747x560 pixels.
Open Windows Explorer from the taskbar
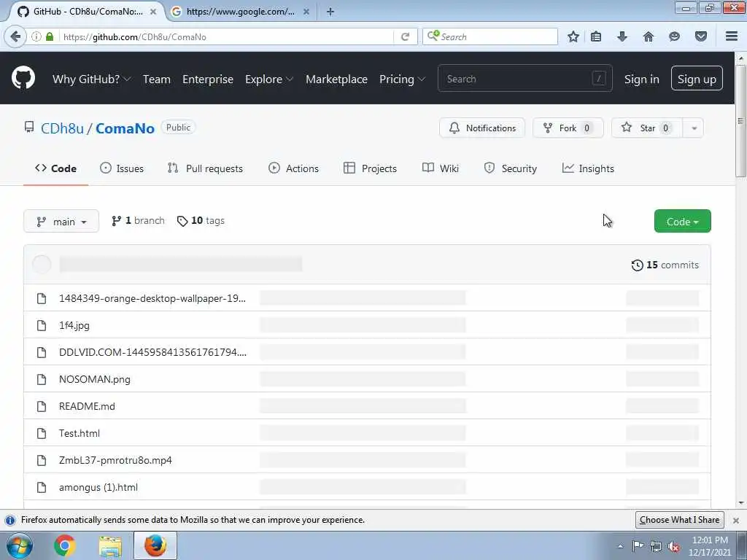pyautogui.click(x=110, y=545)
